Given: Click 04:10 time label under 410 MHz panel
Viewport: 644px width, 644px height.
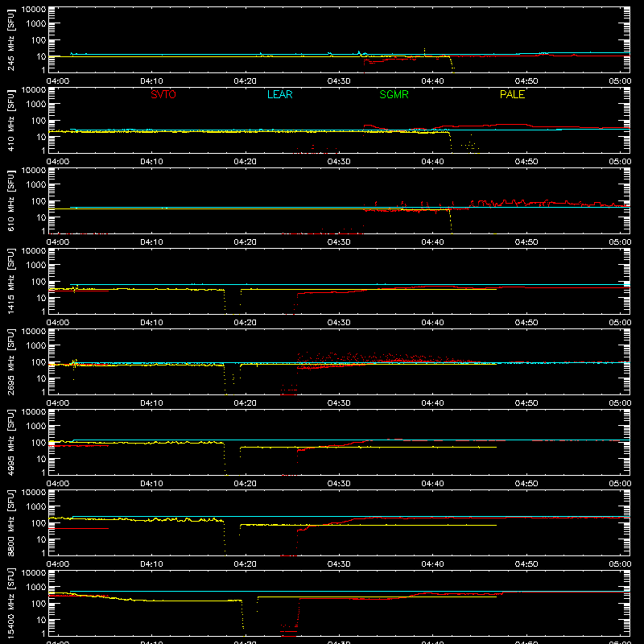Looking at the screenshot, I should pyautogui.click(x=151, y=162).
